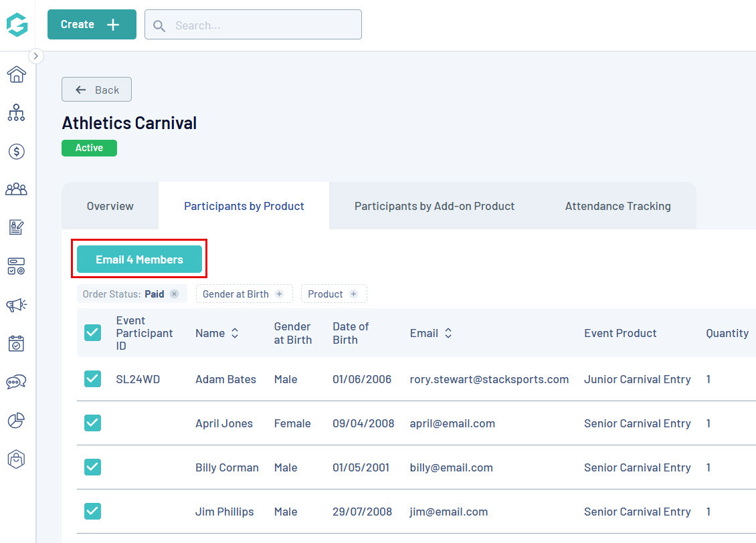Focus the Search input field
This screenshot has height=543, width=756.
tap(253, 25)
